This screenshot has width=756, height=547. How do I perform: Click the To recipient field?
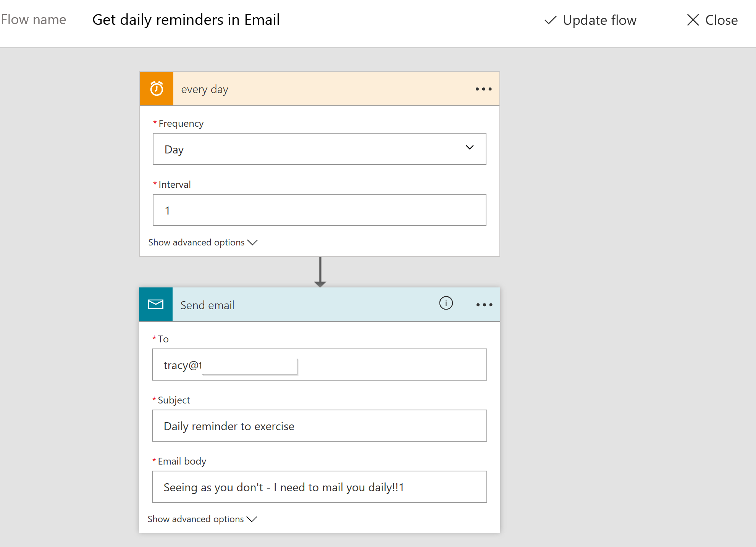point(320,365)
